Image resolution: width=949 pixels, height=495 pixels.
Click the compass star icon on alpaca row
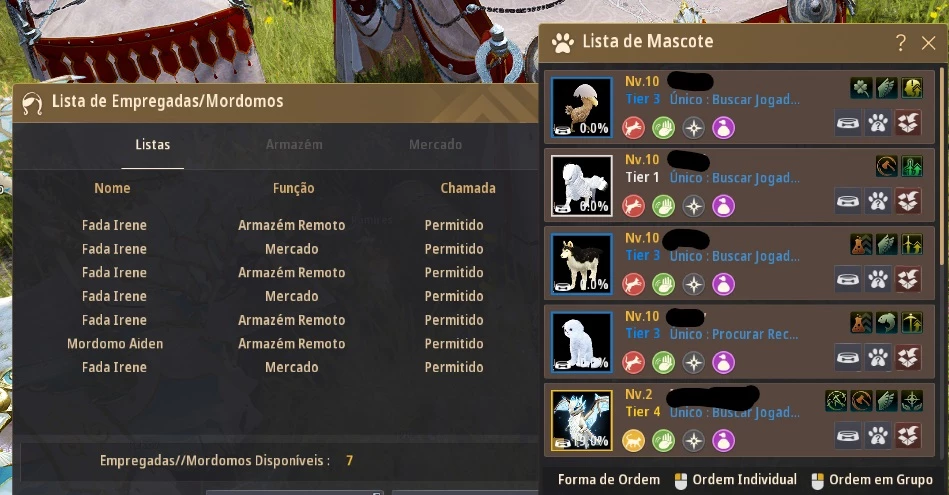pyautogui.click(x=694, y=284)
